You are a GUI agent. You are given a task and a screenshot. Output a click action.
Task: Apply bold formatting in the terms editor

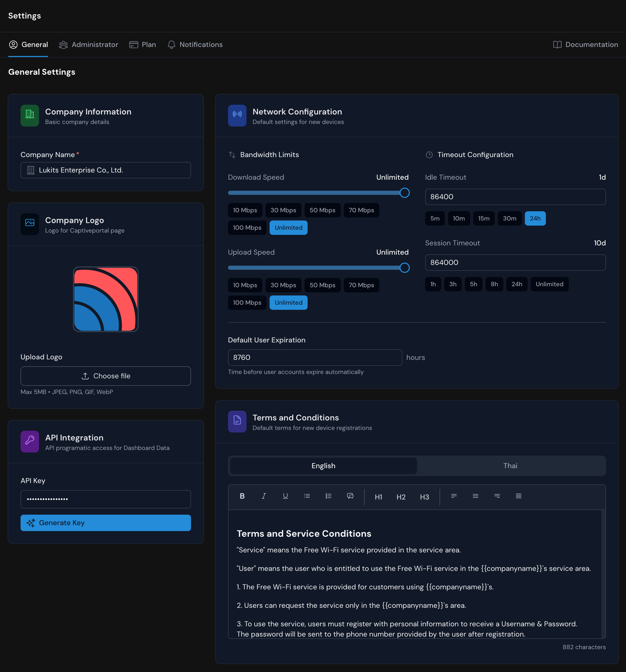(x=242, y=496)
